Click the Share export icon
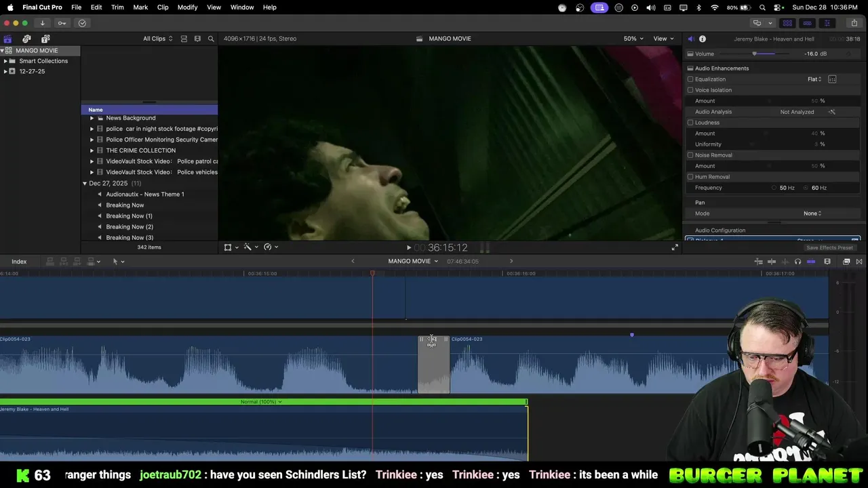 pos(854,23)
